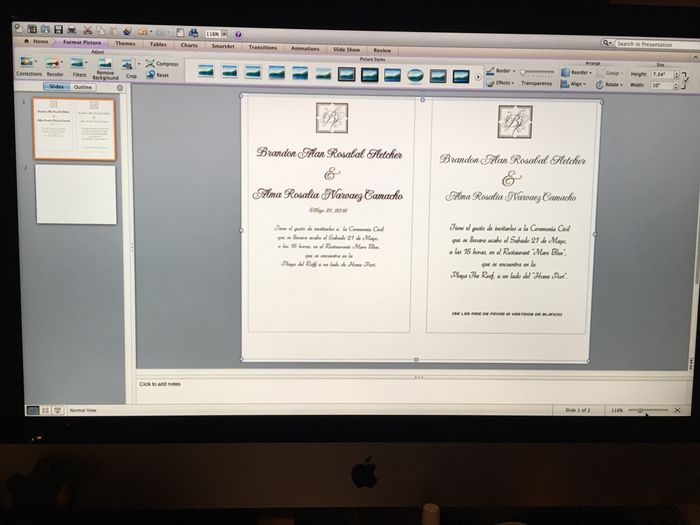Image resolution: width=700 pixels, height=525 pixels.
Task: Open the Recolor picture options
Action: [x=54, y=67]
